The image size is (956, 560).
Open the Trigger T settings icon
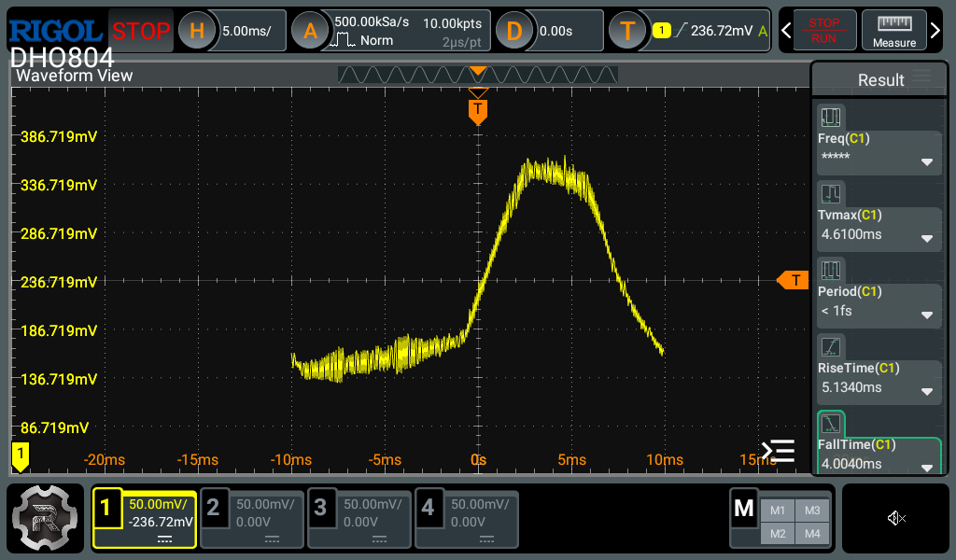[x=628, y=31]
